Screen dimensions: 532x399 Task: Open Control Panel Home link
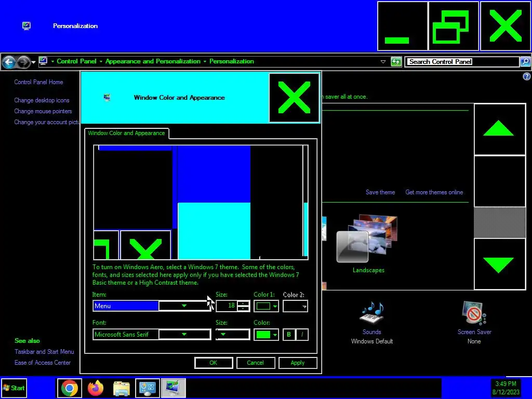(38, 82)
